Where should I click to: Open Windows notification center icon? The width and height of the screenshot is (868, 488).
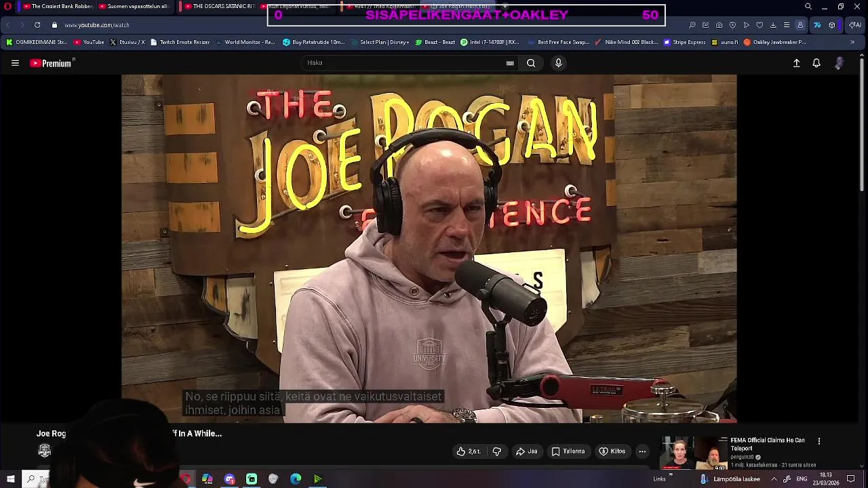tap(851, 479)
